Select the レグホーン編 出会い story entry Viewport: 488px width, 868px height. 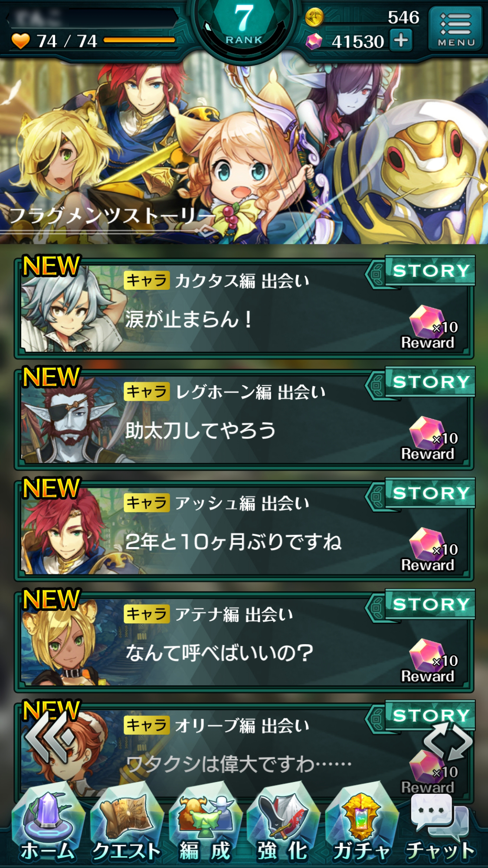(244, 419)
